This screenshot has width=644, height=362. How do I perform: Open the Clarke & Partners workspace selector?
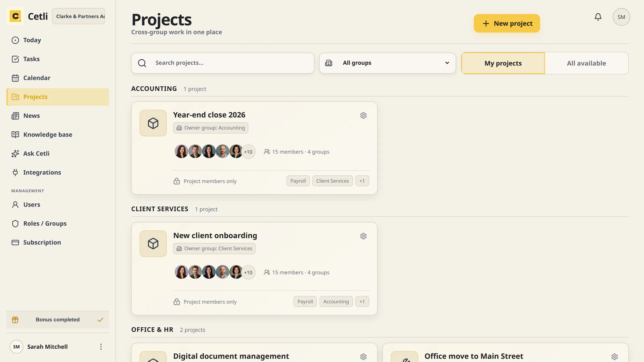coord(78,16)
